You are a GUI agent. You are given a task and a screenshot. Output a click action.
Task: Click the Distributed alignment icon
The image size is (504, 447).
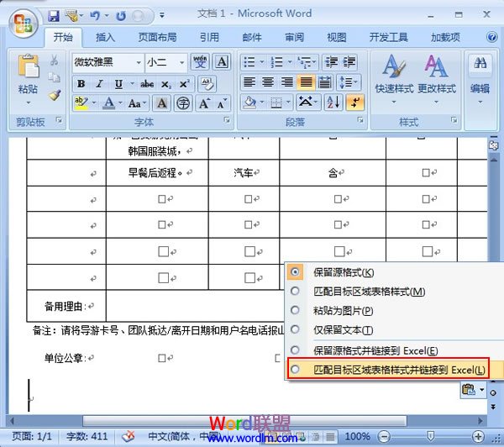click(325, 82)
